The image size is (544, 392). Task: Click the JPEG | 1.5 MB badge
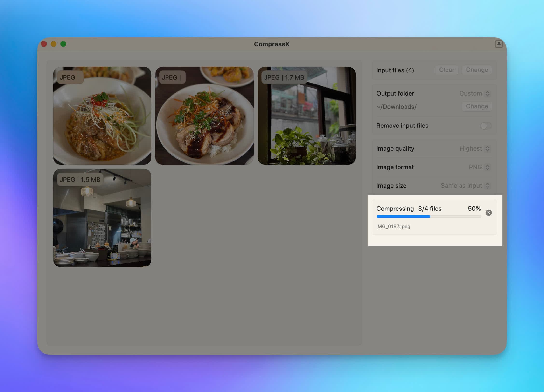pyautogui.click(x=80, y=180)
